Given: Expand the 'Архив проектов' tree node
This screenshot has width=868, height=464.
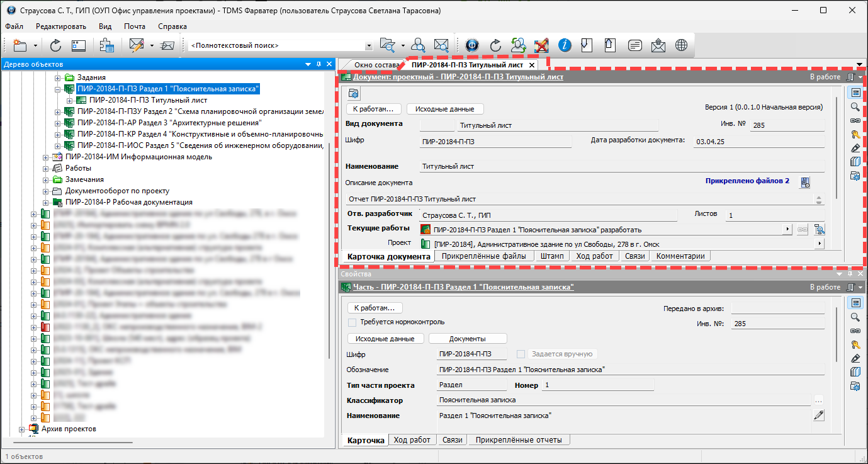Looking at the screenshot, I should click(x=21, y=429).
